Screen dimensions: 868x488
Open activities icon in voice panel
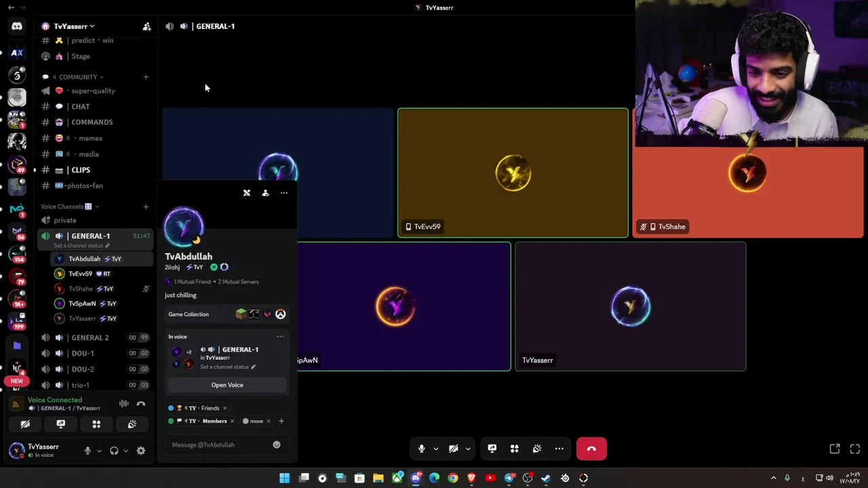[x=96, y=424]
